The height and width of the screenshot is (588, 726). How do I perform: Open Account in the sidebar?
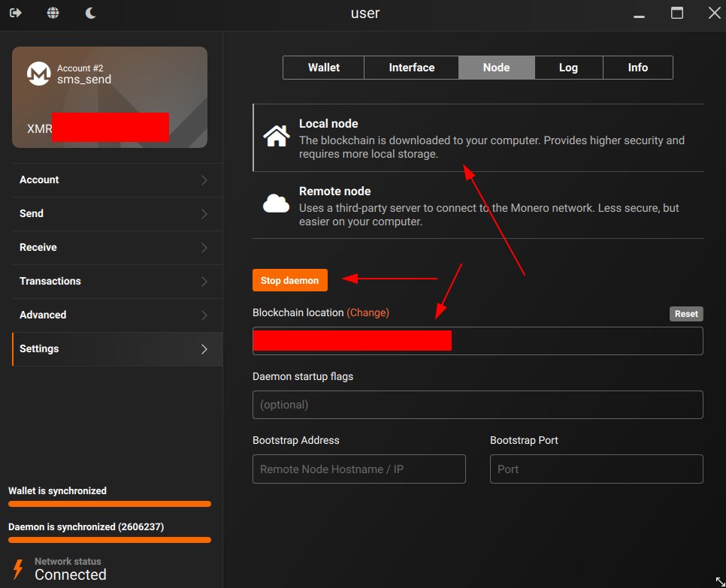coord(117,180)
